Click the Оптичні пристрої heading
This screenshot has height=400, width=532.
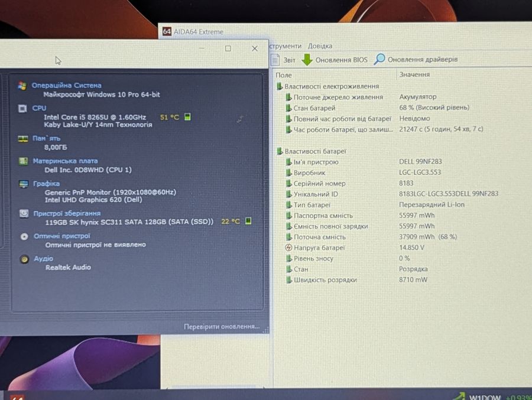pos(61,236)
